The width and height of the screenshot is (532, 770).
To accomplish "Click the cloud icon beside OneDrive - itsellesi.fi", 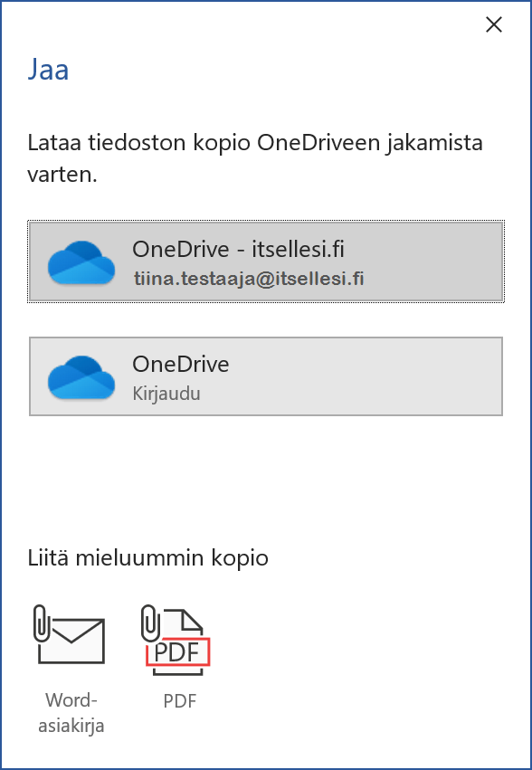I will pos(81,262).
